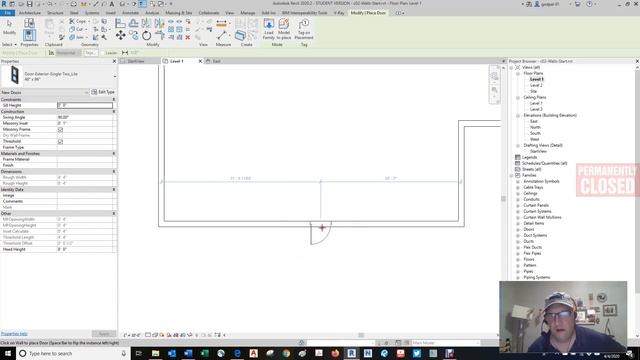The height and width of the screenshot is (360, 640).
Task: Select the Align tool
Action: (x=120, y=23)
